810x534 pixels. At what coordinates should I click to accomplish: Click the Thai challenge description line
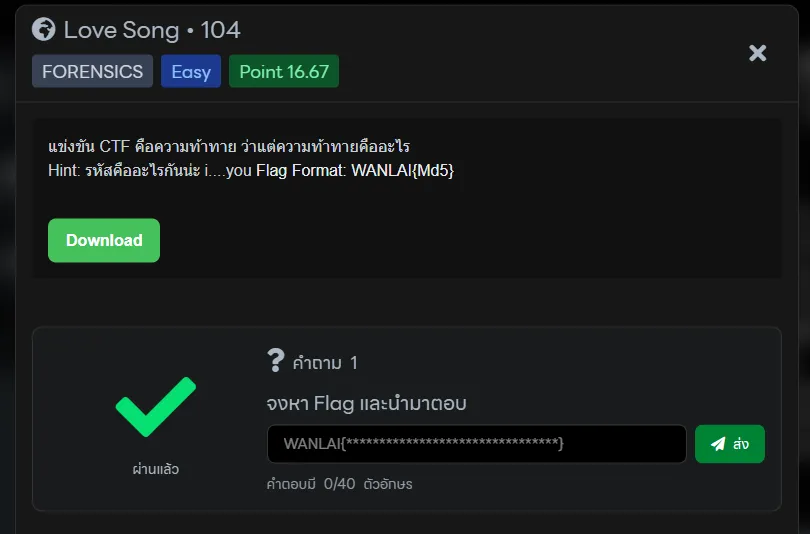pyautogui.click(x=229, y=147)
